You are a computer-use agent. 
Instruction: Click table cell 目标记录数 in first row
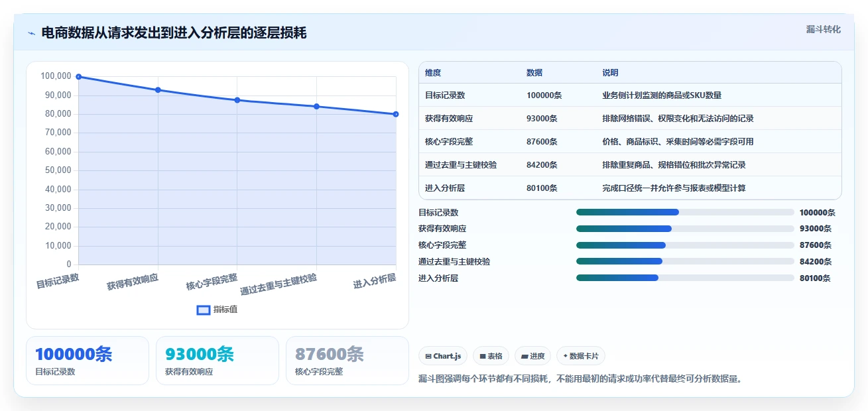pyautogui.click(x=445, y=95)
